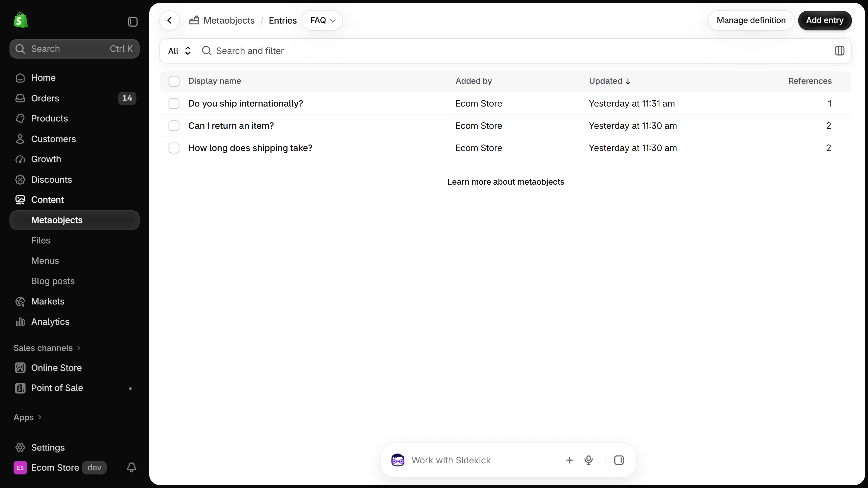Click the Metaobjects breadcrumb link

point(229,21)
